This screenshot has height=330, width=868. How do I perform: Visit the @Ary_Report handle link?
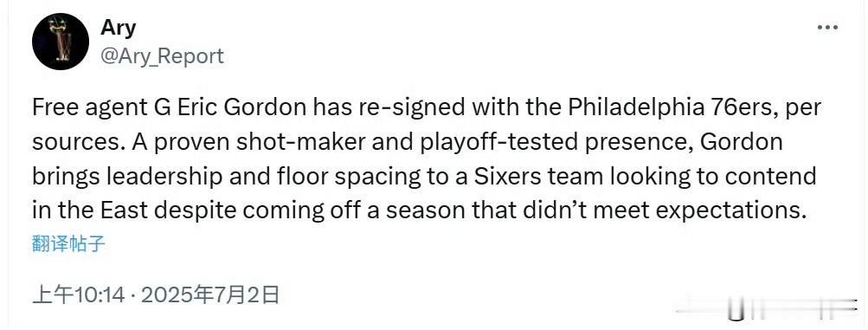[162, 56]
